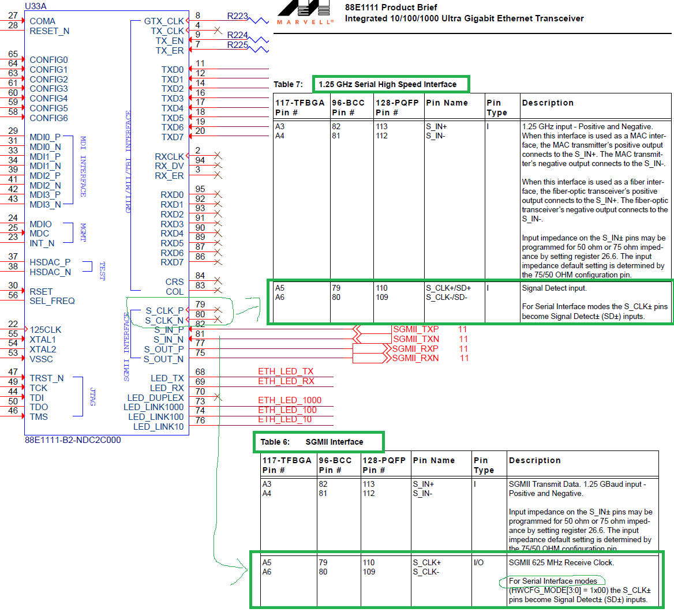Click the no-connect cross on LED_DUPLEX pin 73
This screenshot has width=674, height=616.
[x=218, y=397]
